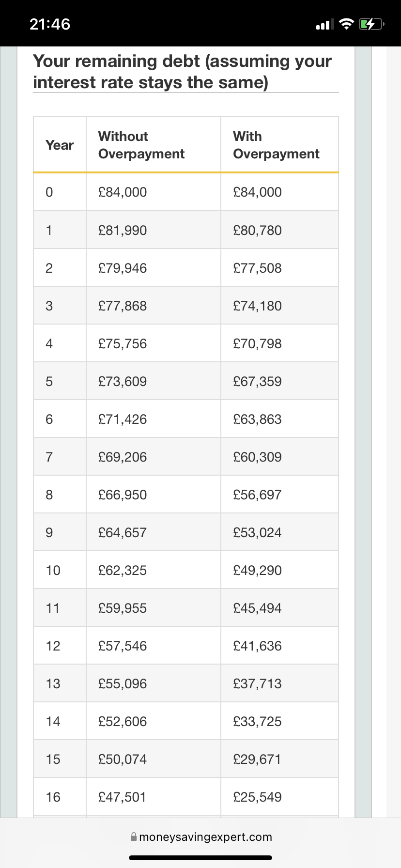Image resolution: width=401 pixels, height=868 pixels.
Task: Tap the 'Your remaining debt' heading
Action: point(183,72)
